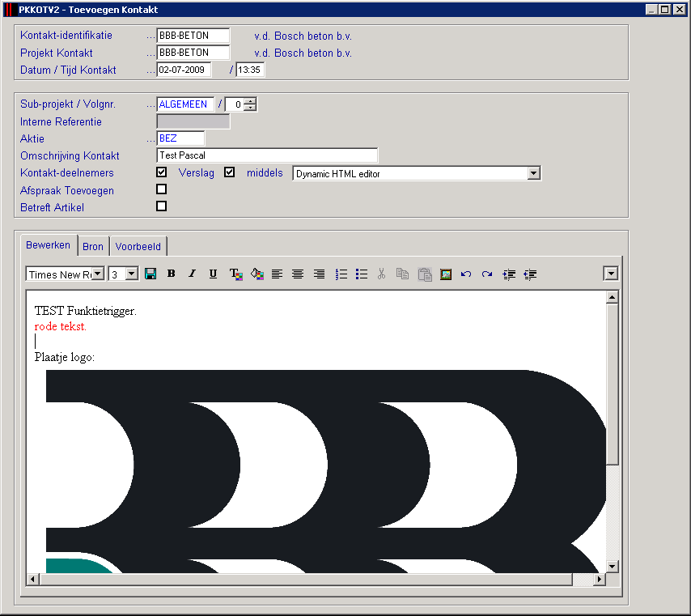691x616 pixels.
Task: Increase the Volgnr. spinner value
Action: coord(250,101)
